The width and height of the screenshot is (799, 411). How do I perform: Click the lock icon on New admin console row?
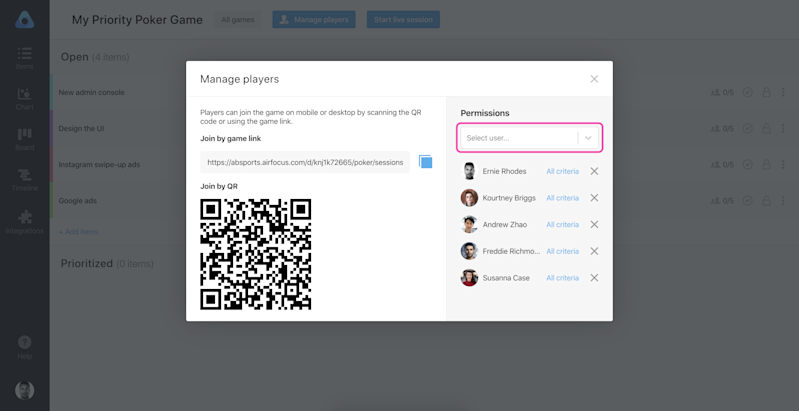(x=766, y=92)
